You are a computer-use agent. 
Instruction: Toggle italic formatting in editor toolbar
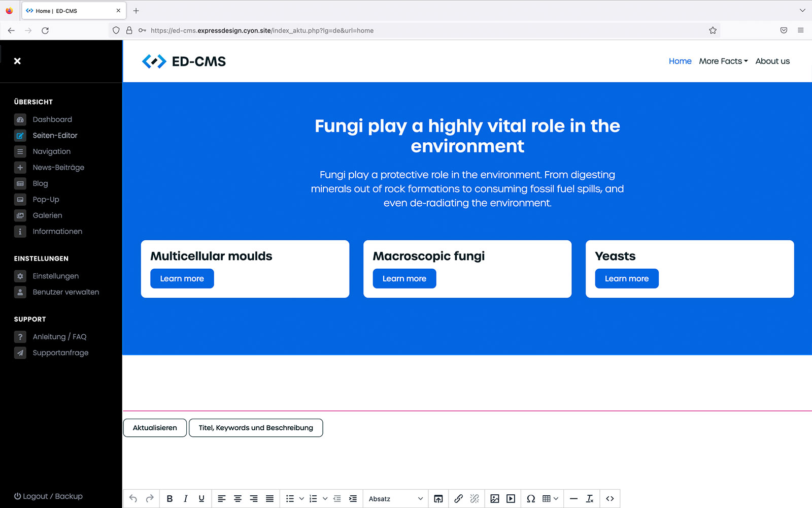(186, 499)
